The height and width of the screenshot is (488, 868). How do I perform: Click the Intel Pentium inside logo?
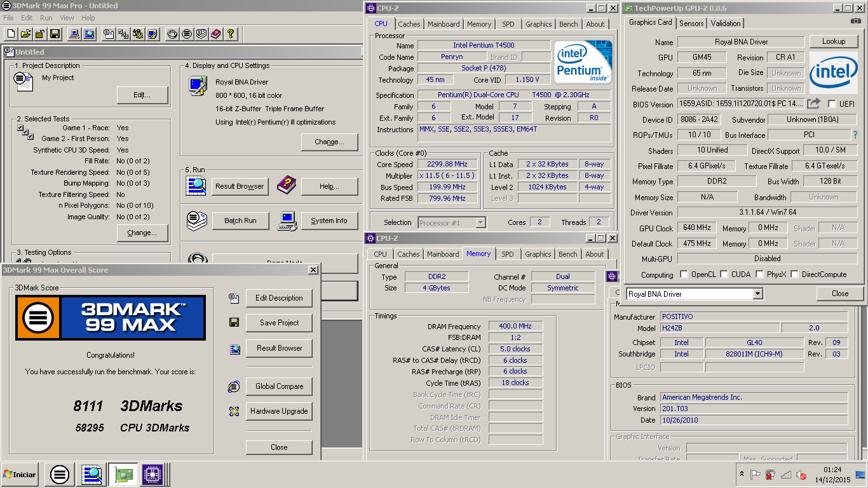583,62
